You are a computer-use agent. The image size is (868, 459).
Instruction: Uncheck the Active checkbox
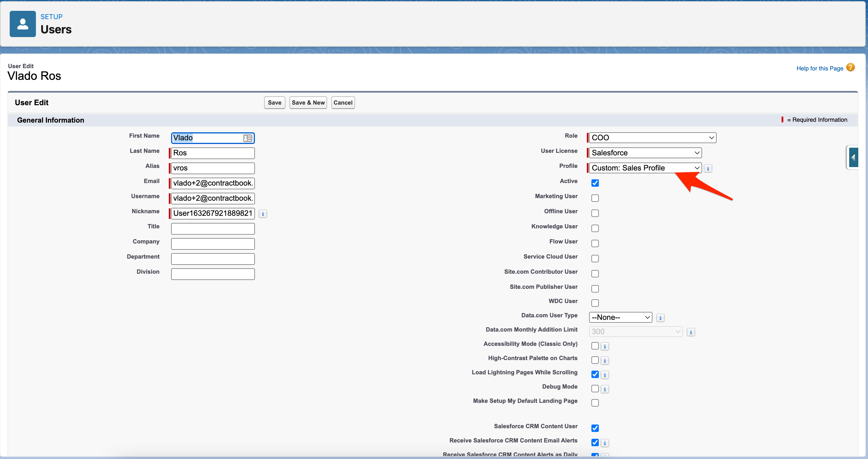pyautogui.click(x=595, y=183)
